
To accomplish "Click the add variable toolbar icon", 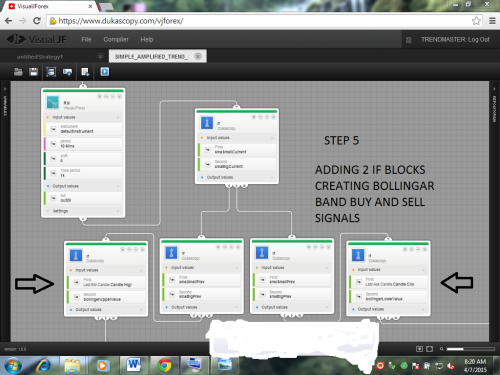I will (67, 72).
